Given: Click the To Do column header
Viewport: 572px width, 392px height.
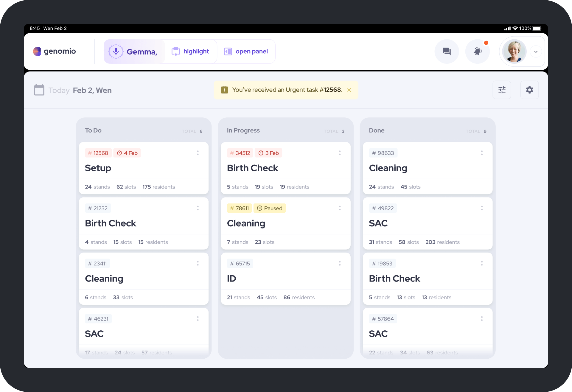Looking at the screenshot, I should (93, 130).
